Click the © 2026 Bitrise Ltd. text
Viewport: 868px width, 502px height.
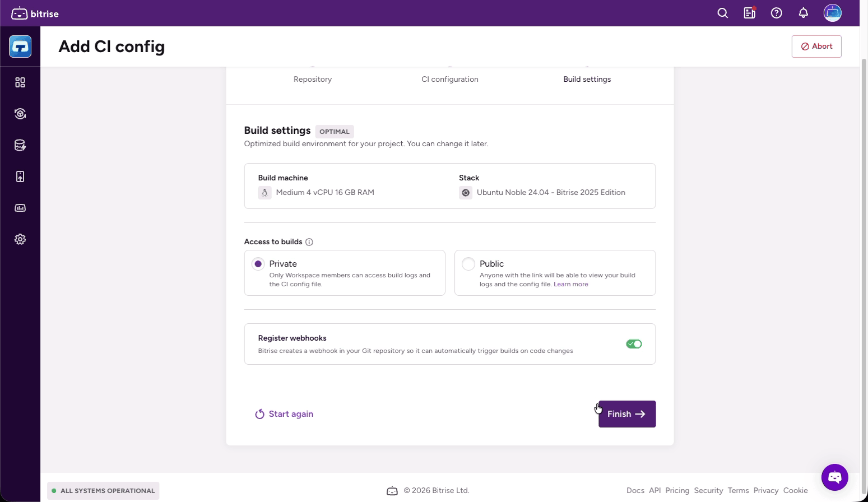click(x=437, y=491)
